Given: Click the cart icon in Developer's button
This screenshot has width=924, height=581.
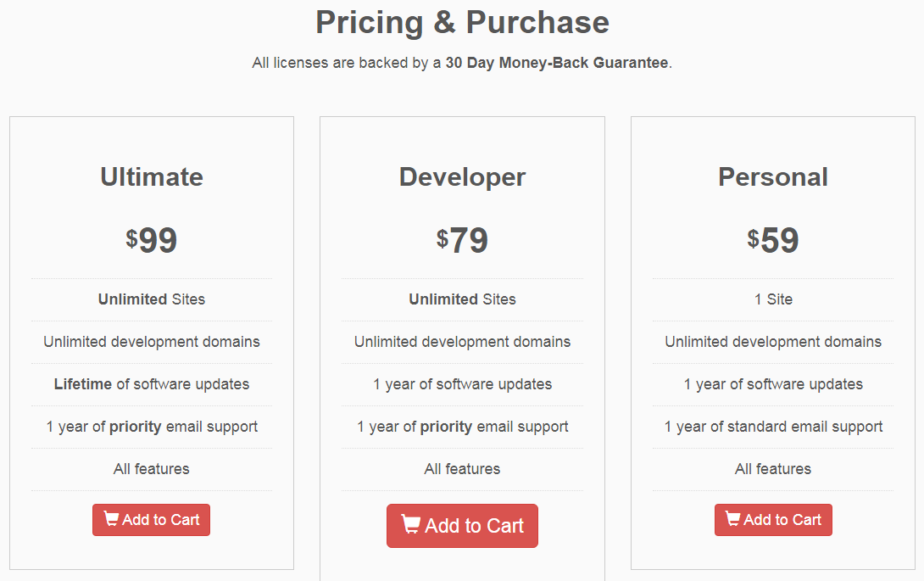Looking at the screenshot, I should (410, 525).
